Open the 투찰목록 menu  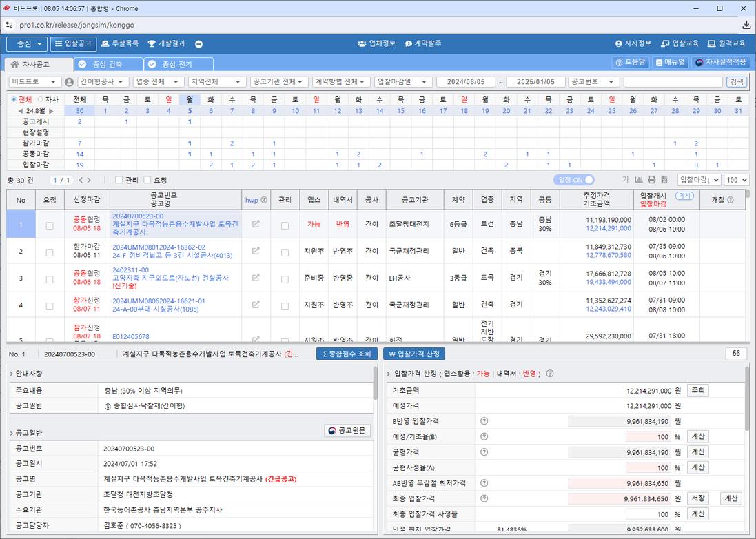[x=119, y=43]
